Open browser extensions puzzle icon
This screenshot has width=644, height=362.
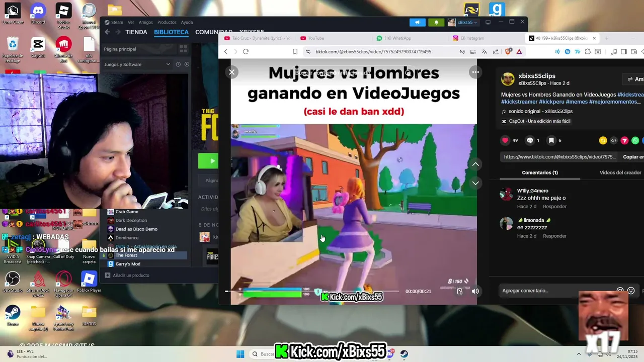click(588, 51)
